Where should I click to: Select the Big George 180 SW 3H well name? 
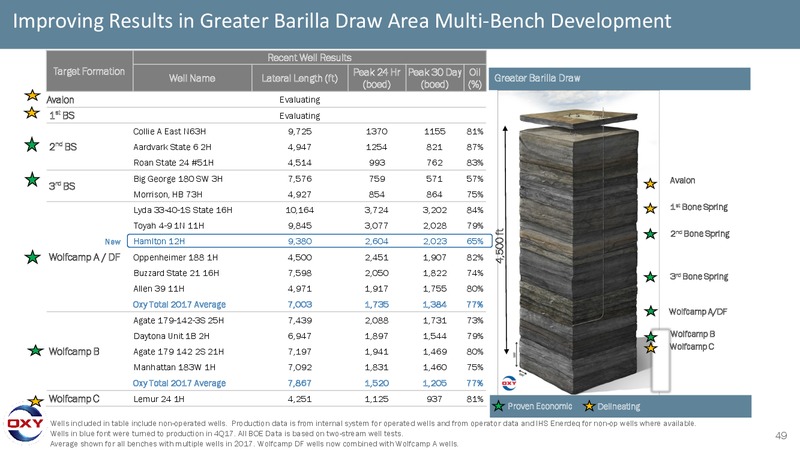178,179
